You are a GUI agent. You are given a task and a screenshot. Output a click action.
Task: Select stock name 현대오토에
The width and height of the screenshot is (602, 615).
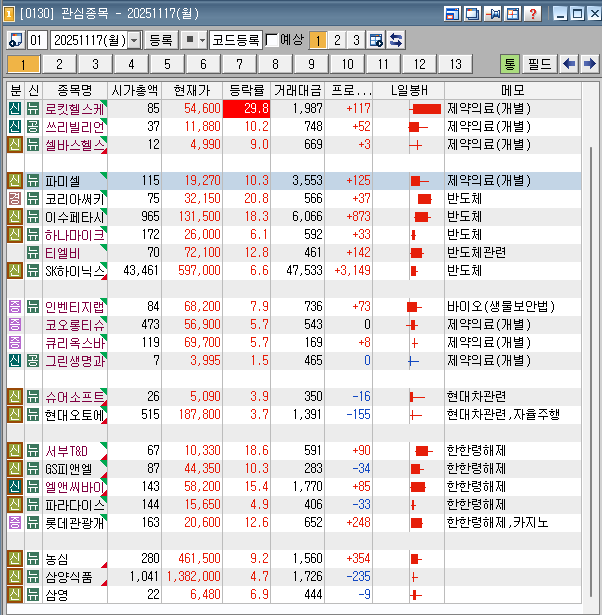(x=75, y=415)
